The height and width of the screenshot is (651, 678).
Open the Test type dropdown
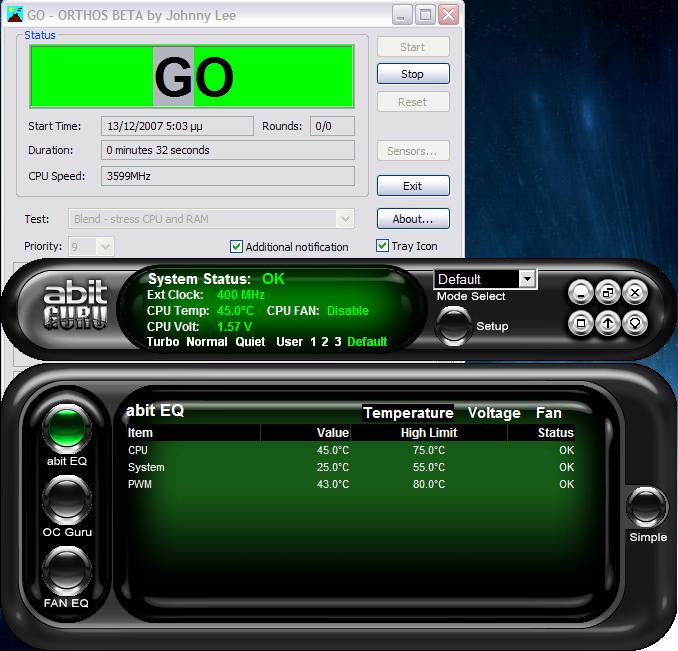pos(345,219)
